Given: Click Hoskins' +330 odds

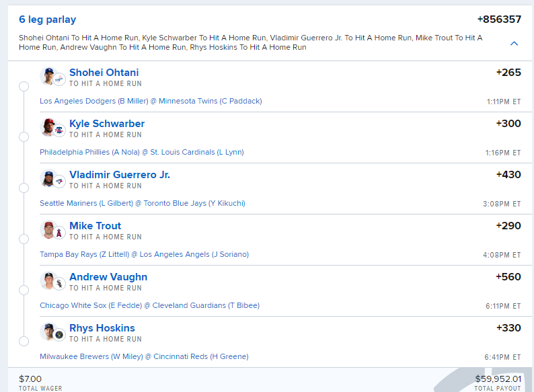Looking at the screenshot, I should pyautogui.click(x=508, y=328).
